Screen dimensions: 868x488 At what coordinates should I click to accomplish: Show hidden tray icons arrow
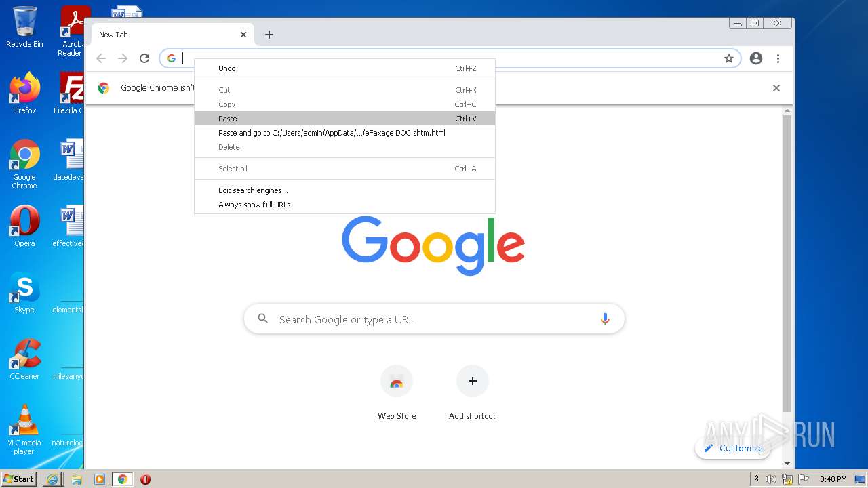757,479
